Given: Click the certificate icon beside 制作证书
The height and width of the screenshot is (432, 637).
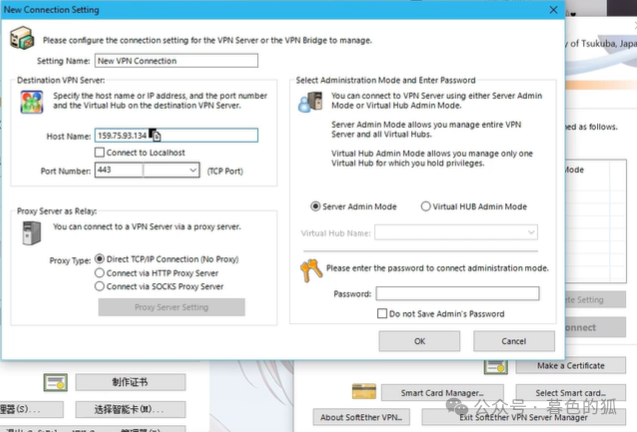Looking at the screenshot, I should [x=56, y=382].
